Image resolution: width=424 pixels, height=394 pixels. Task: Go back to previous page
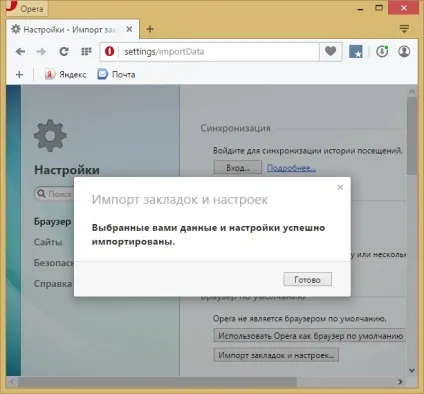pyautogui.click(x=20, y=52)
